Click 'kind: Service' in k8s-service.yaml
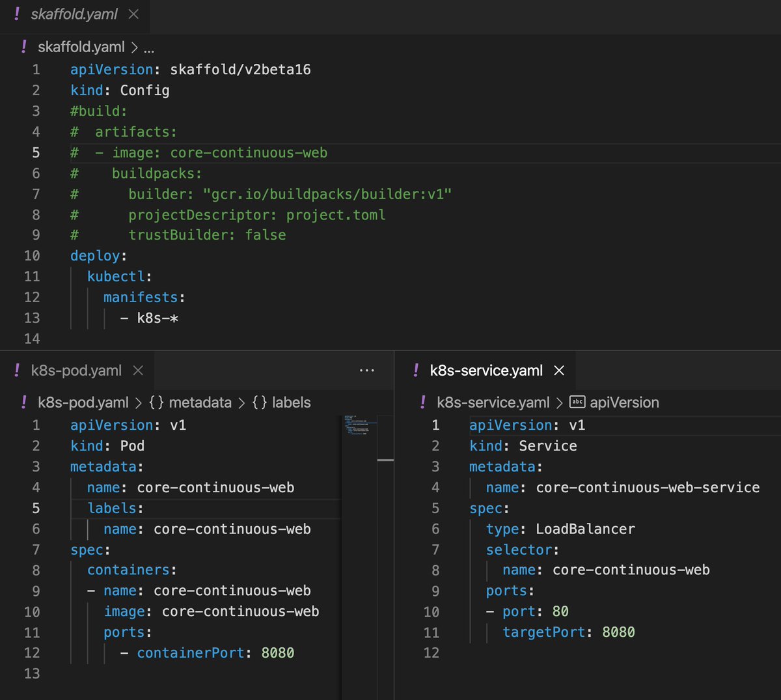 tap(523, 446)
